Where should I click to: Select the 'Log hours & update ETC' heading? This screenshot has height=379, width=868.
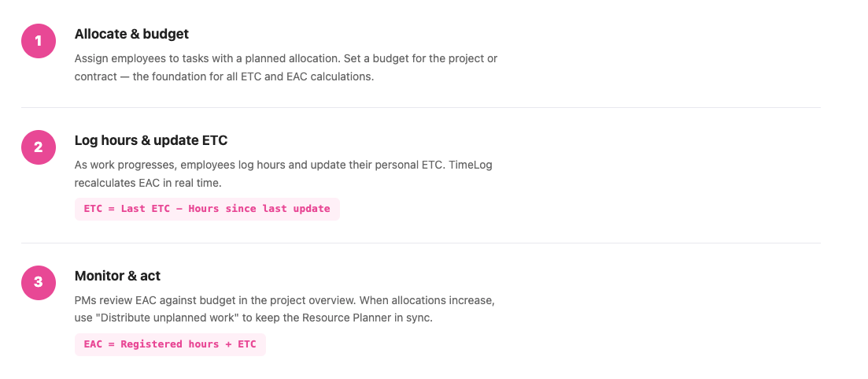click(150, 140)
